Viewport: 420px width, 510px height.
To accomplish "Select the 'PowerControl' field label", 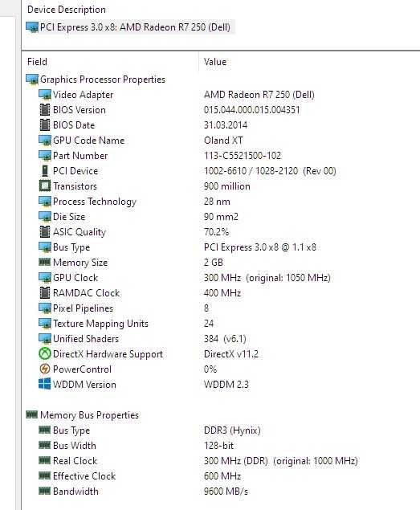I will pyautogui.click(x=82, y=369).
